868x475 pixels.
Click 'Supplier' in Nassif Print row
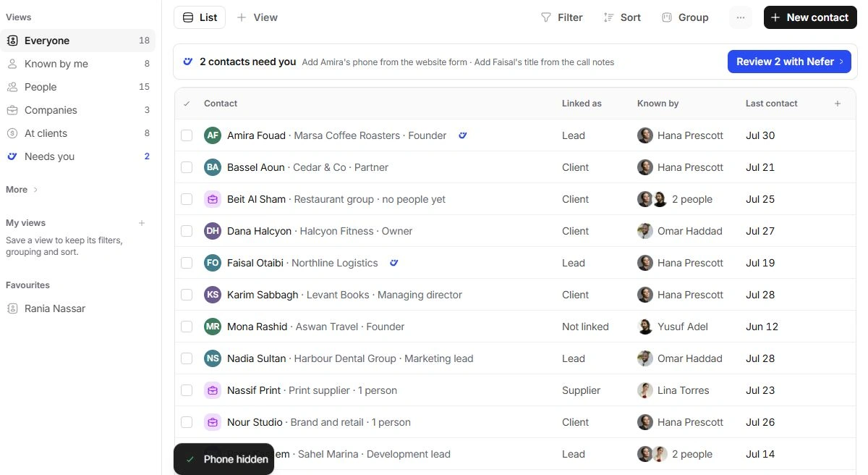[x=581, y=390]
